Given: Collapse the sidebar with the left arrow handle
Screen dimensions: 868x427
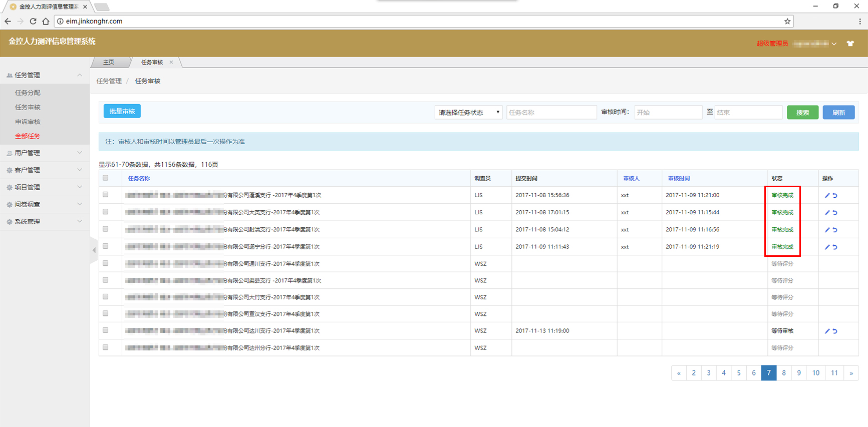Looking at the screenshot, I should 94,250.
